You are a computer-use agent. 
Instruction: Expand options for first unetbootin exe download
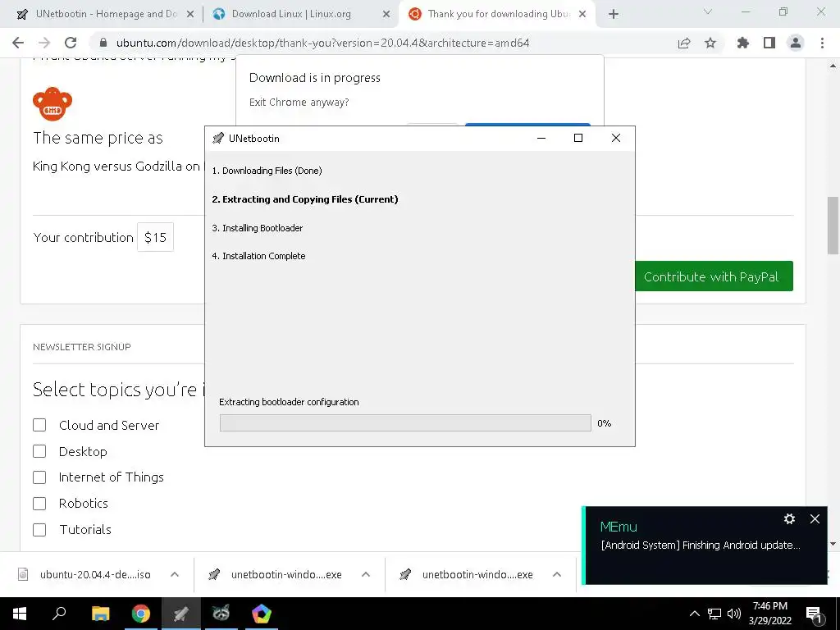366,574
